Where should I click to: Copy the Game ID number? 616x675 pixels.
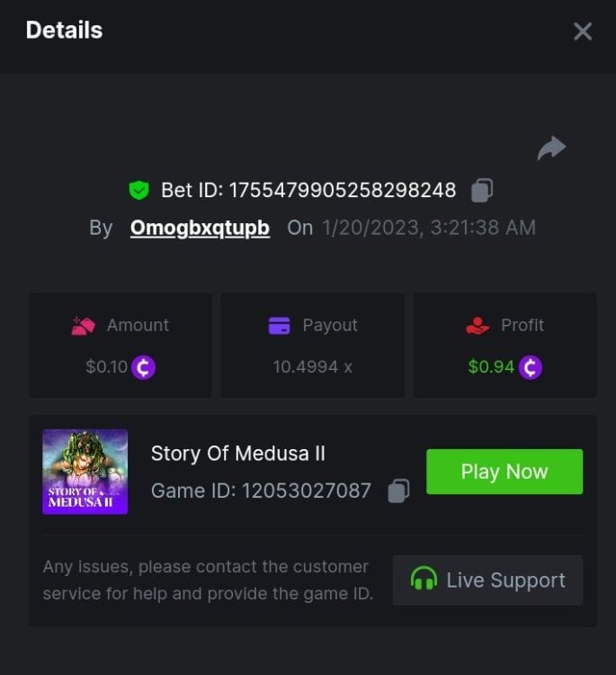398,490
